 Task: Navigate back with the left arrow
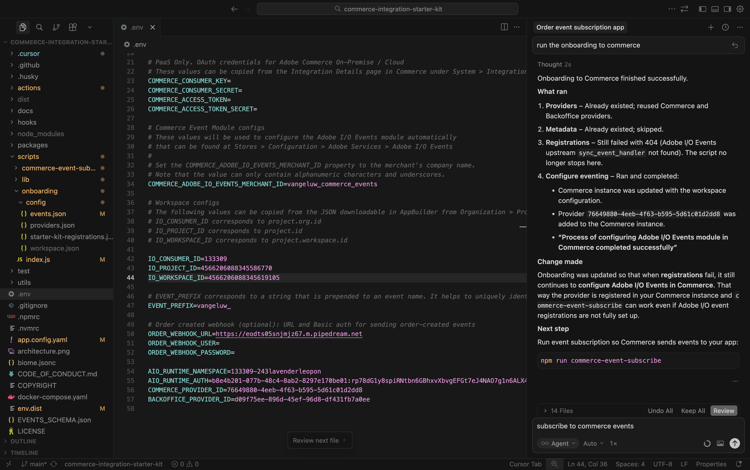coord(234,9)
